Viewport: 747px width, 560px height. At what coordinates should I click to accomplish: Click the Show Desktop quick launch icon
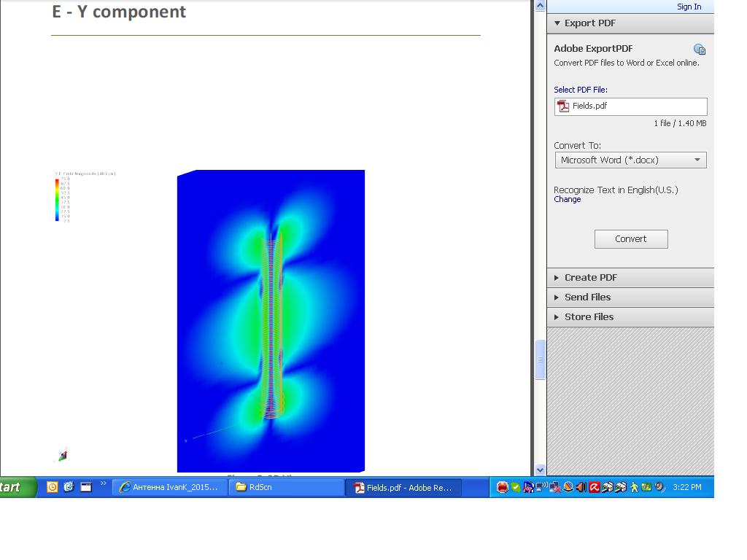click(86, 486)
